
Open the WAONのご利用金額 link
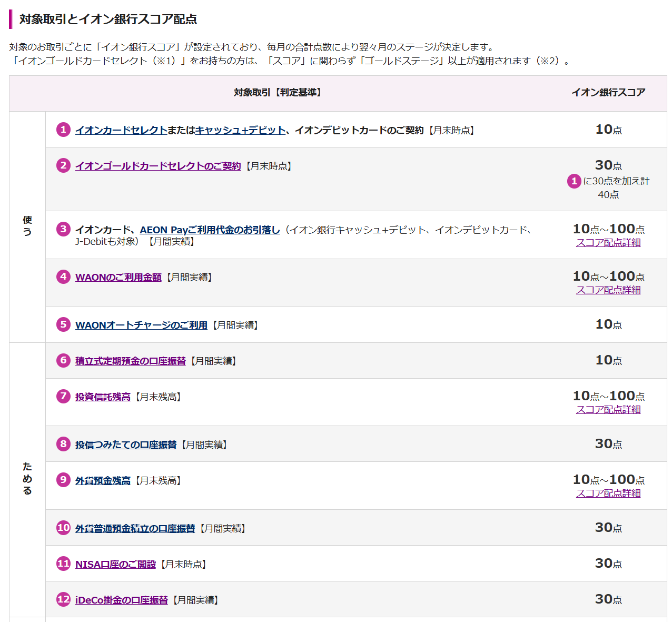tap(118, 277)
